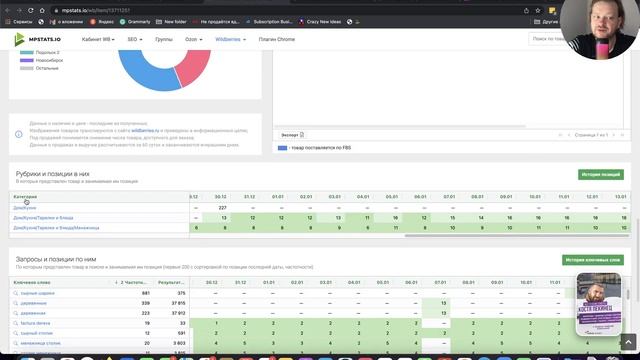Go to browser home via the house icon
The height and width of the screenshot is (360, 640).
point(42,10)
